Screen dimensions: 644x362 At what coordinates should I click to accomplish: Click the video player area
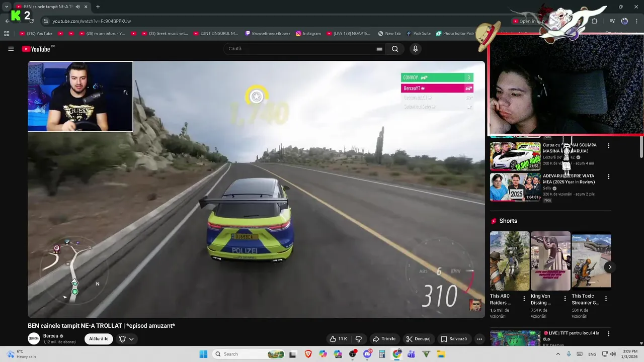(x=256, y=190)
